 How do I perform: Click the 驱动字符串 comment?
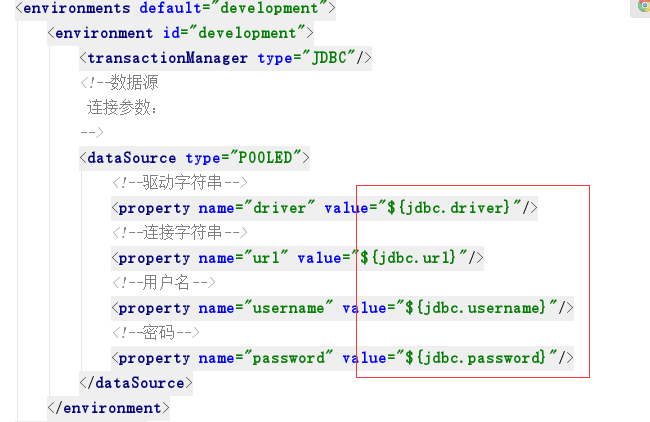coord(180,182)
